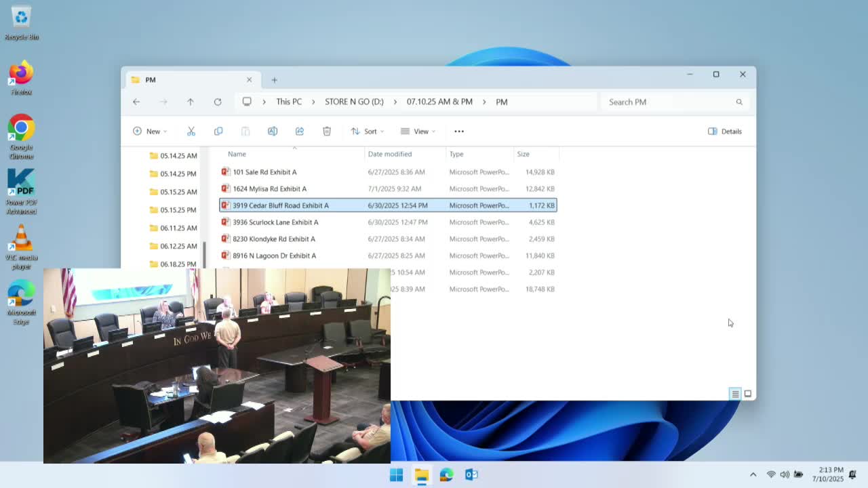Click the PM breadcrumb
The image size is (868, 488).
pyautogui.click(x=502, y=102)
